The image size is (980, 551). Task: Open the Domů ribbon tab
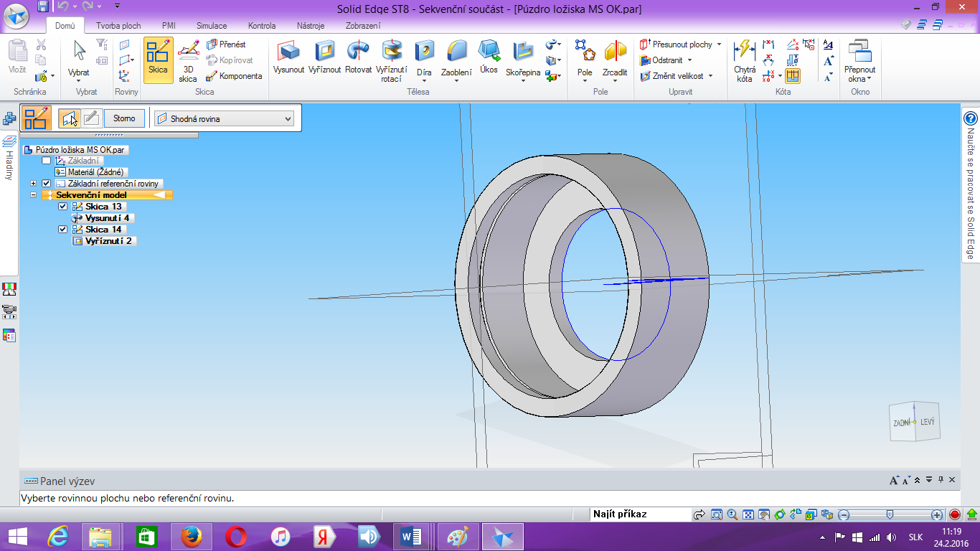65,26
